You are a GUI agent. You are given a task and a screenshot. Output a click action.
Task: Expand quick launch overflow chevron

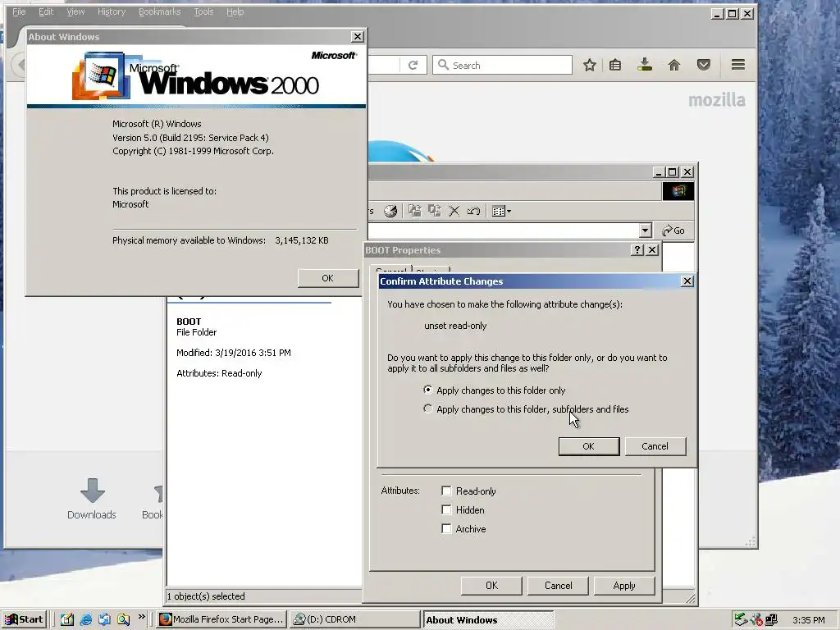(142, 617)
